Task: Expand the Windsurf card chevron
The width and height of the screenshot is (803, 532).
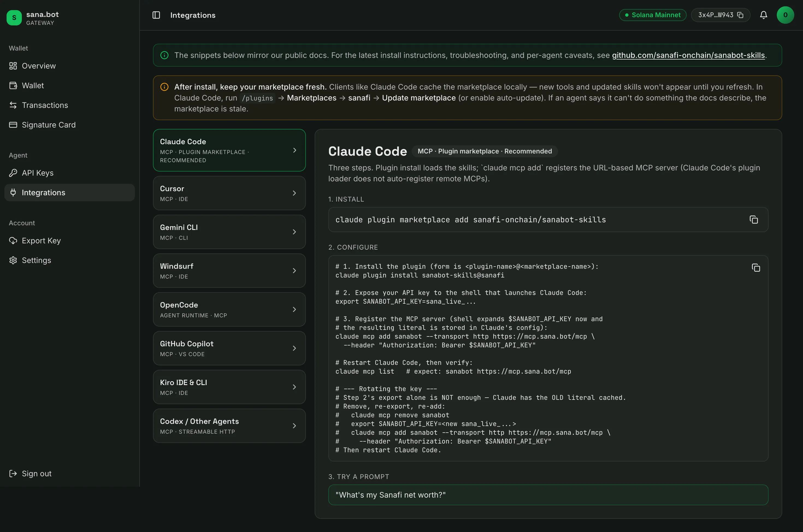Action: 294,271
